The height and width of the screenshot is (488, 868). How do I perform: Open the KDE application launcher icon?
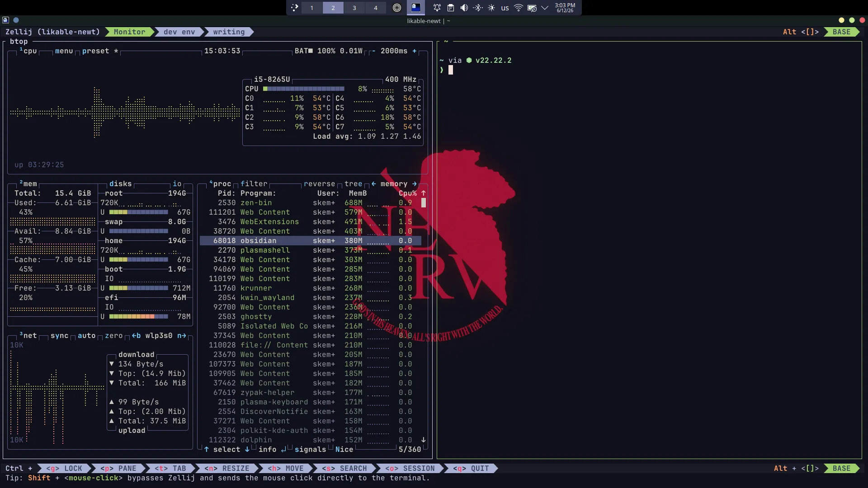(294, 8)
